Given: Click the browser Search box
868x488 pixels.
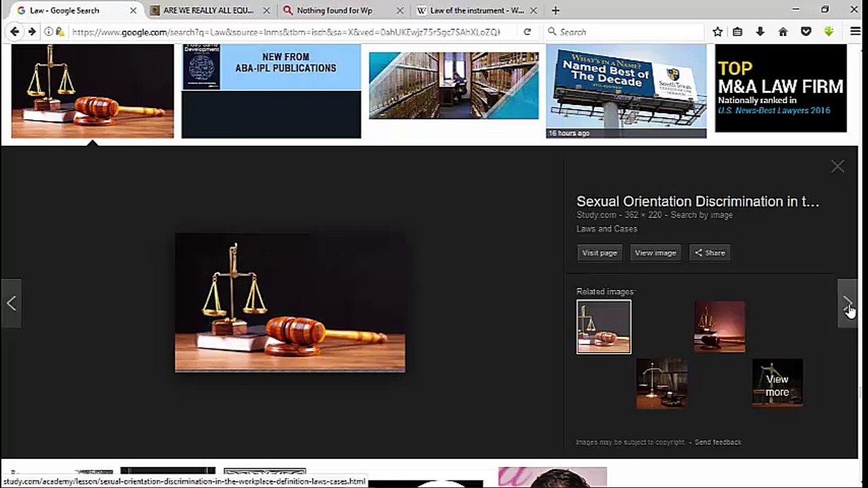Looking at the screenshot, I should coord(623,32).
